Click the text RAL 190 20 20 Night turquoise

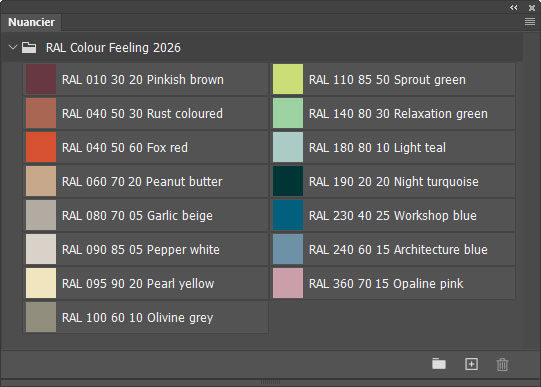(x=394, y=182)
